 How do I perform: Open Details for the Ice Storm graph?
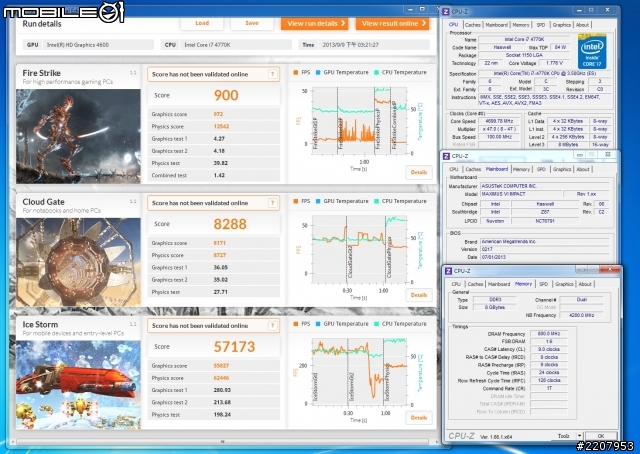click(419, 418)
